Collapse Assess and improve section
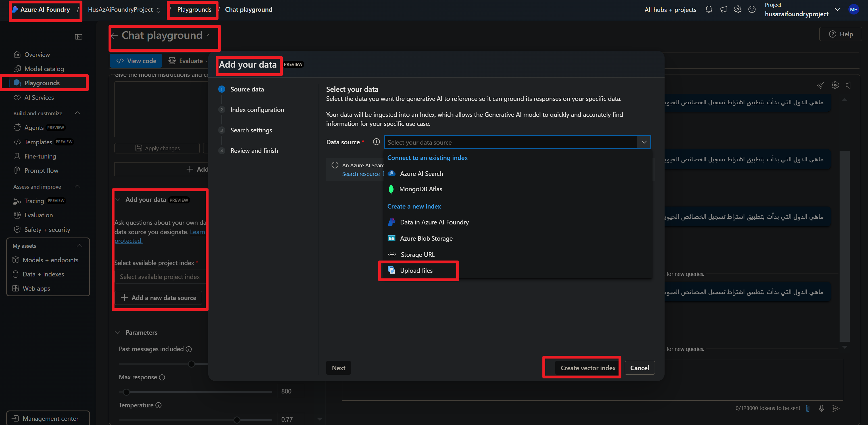The height and width of the screenshot is (425, 868). click(x=78, y=186)
